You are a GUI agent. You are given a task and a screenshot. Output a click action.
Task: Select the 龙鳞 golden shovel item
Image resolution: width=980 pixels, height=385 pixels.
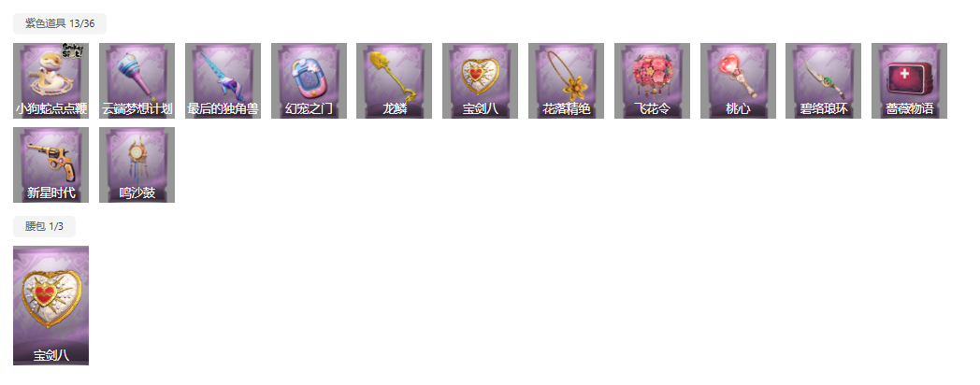click(x=395, y=80)
